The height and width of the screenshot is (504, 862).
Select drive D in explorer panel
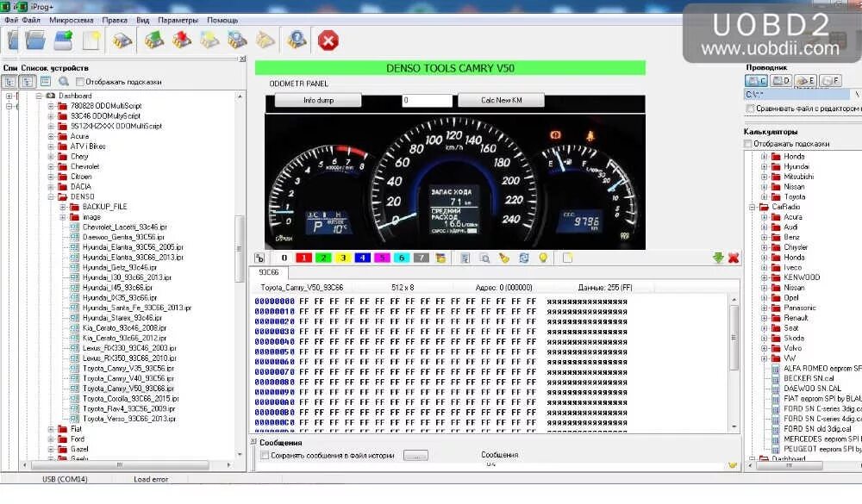pyautogui.click(x=781, y=81)
